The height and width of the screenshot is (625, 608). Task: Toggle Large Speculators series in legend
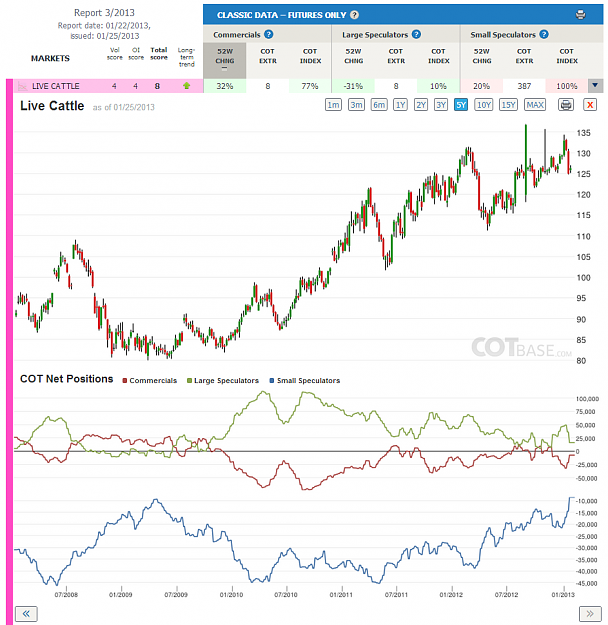[223, 381]
